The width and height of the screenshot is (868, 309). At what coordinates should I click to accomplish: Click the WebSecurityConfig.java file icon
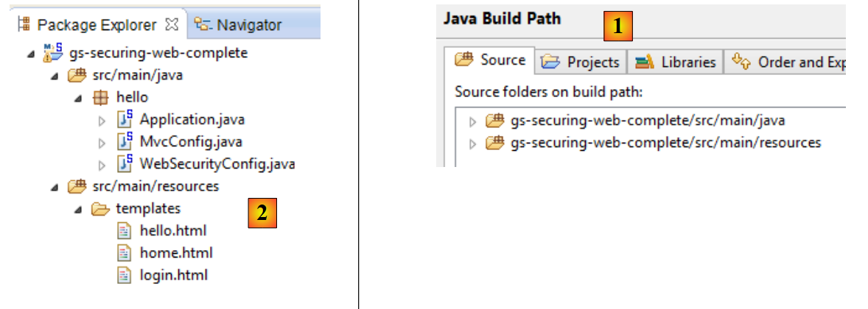pyautogui.click(x=125, y=164)
